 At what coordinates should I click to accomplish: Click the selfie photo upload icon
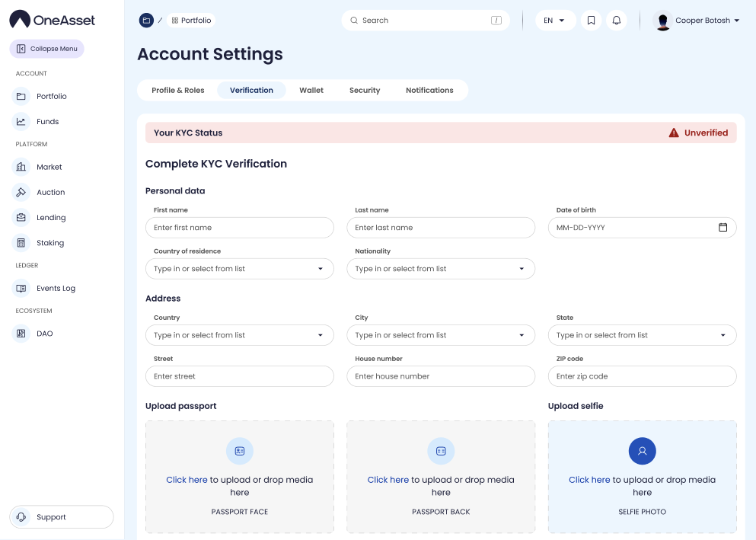642,451
